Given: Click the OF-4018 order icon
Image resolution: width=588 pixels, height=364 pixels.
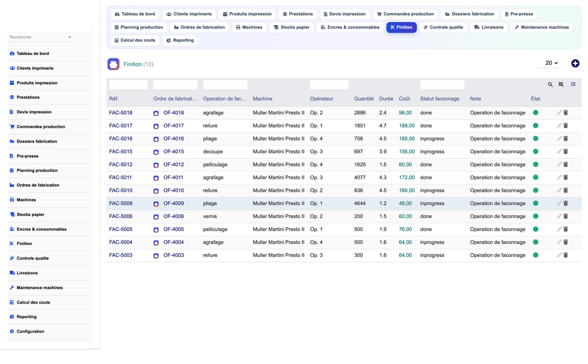Looking at the screenshot, I should pos(156,113).
